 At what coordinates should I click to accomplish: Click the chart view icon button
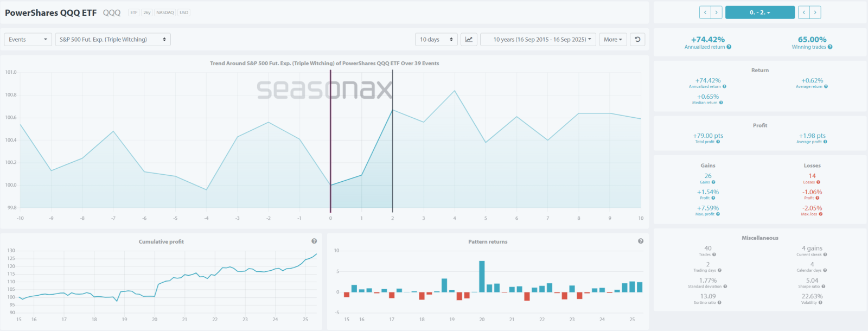tap(469, 40)
